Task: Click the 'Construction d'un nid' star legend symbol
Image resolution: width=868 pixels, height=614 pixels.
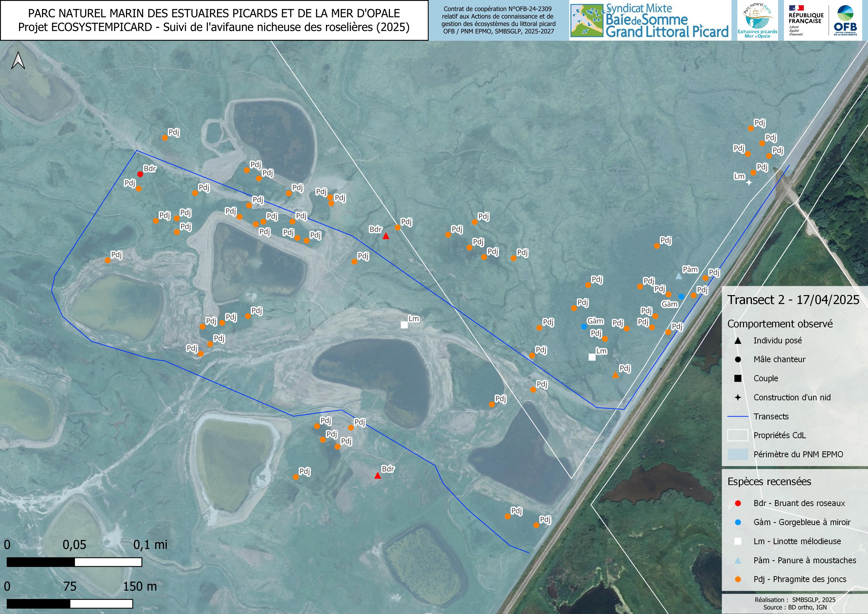Action: coord(738,397)
